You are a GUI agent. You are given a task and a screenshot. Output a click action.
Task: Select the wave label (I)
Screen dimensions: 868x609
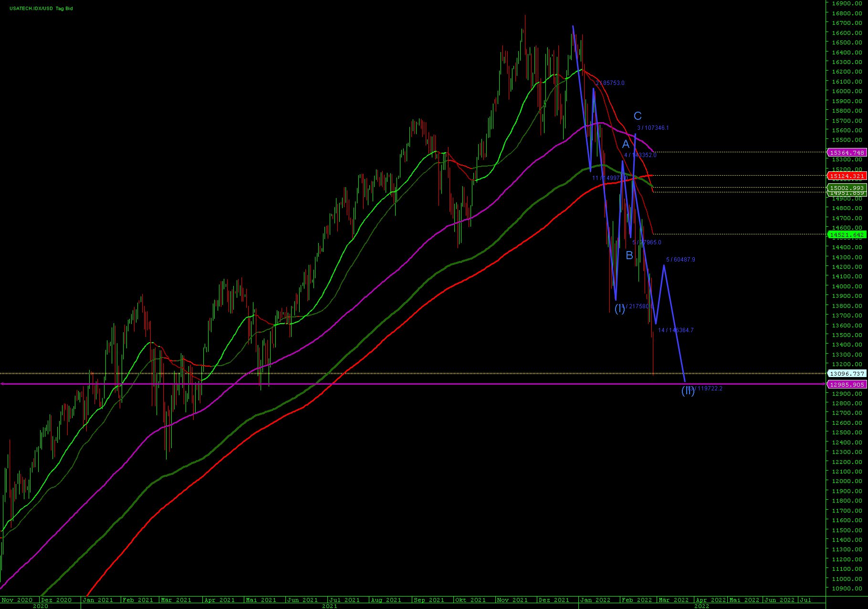pyautogui.click(x=619, y=309)
